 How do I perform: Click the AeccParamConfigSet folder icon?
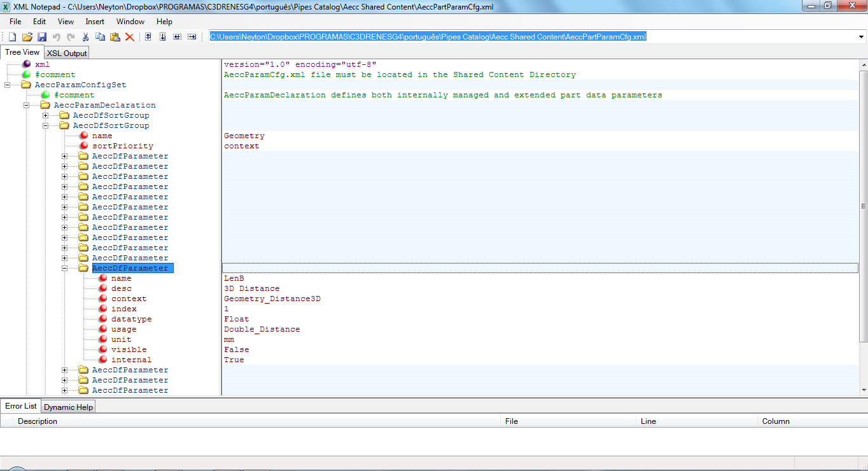pyautogui.click(x=26, y=85)
